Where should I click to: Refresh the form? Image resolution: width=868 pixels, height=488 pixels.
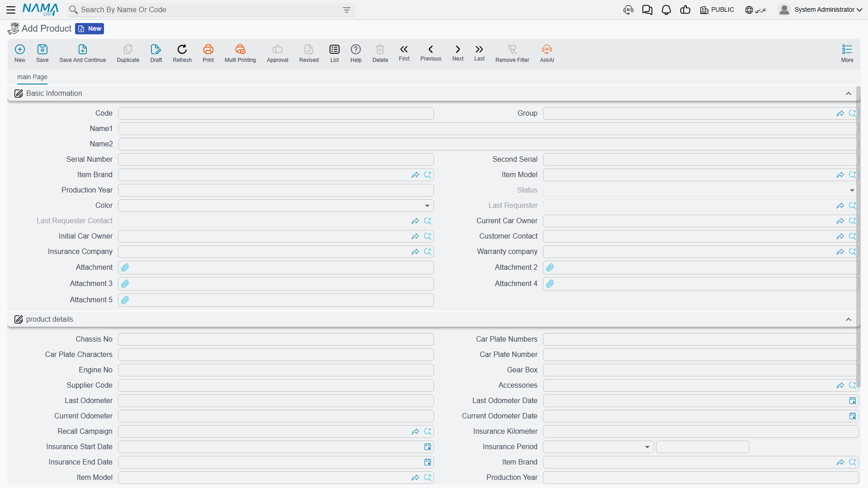coord(182,53)
